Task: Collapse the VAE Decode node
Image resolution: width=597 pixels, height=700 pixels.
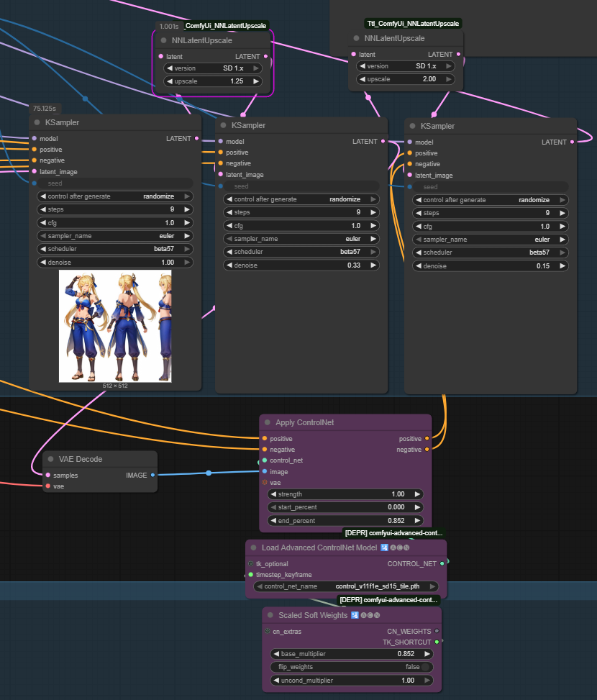Action: [x=50, y=459]
